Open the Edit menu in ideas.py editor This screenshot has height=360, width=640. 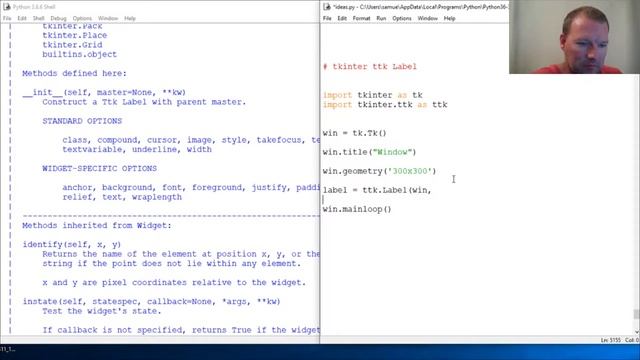click(342, 18)
